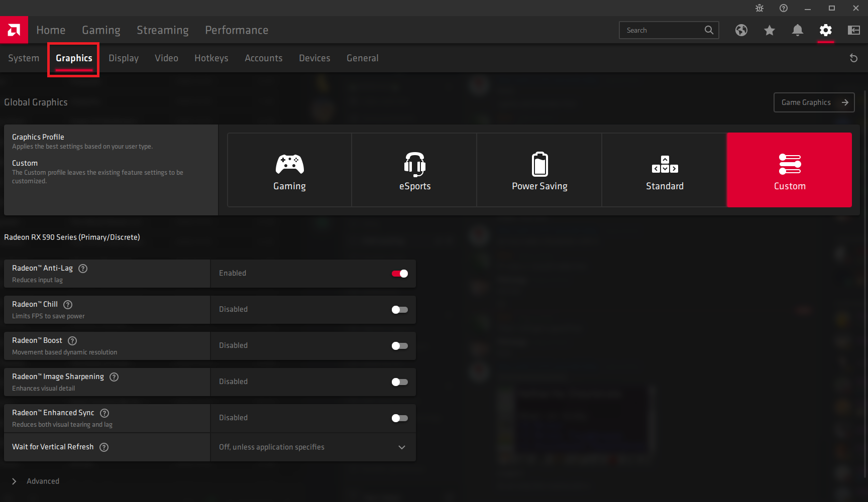The width and height of the screenshot is (868, 502).
Task: Click the search magnifier icon
Action: pos(709,30)
